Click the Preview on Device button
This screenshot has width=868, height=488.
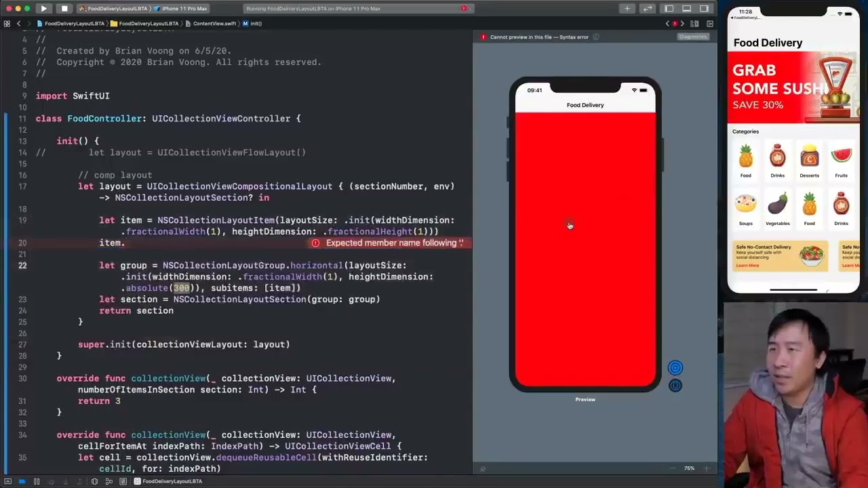point(675,386)
